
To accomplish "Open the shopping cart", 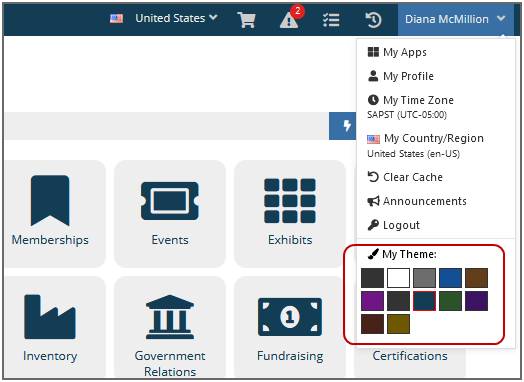I will (x=246, y=20).
